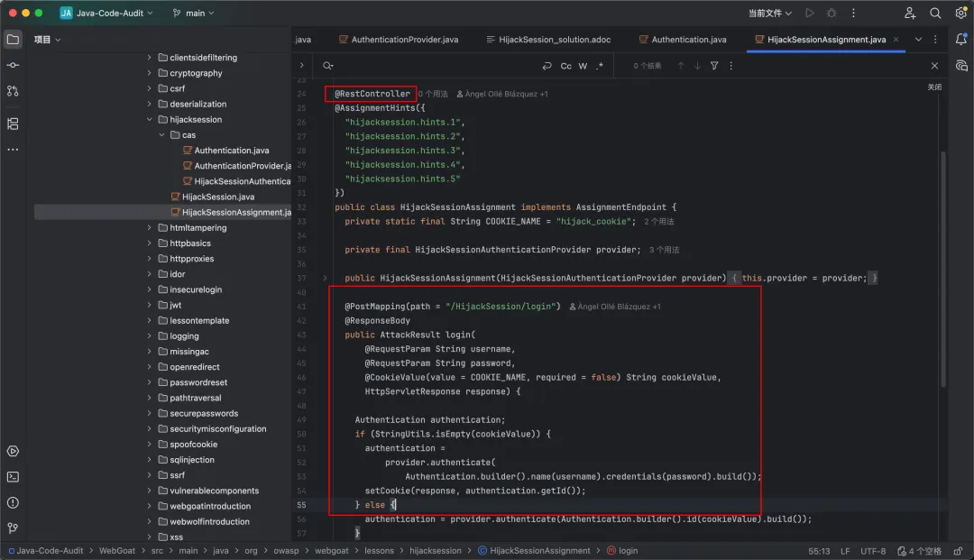This screenshot has height=560, width=974.
Task: Open editor tabs more options menu
Action: pyautogui.click(x=935, y=39)
